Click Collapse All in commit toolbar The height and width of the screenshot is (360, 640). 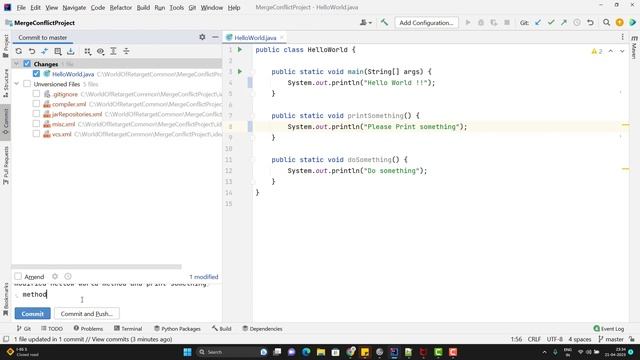[x=127, y=51]
